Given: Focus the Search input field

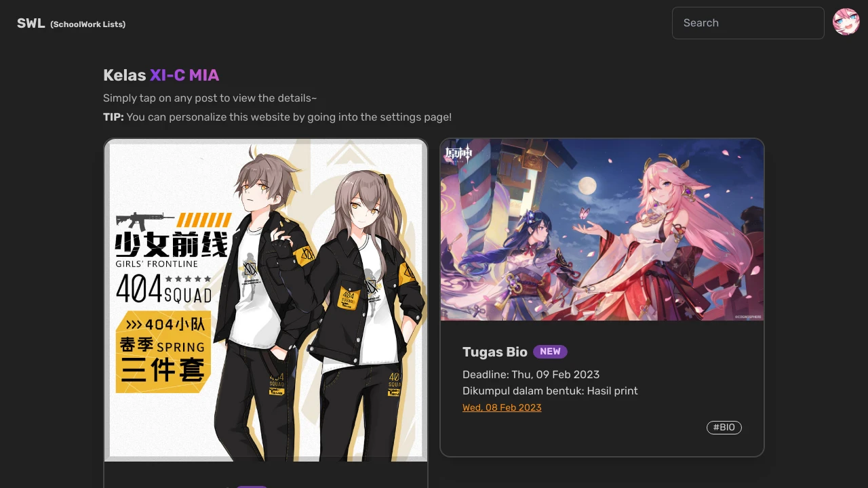Looking at the screenshot, I should [748, 23].
